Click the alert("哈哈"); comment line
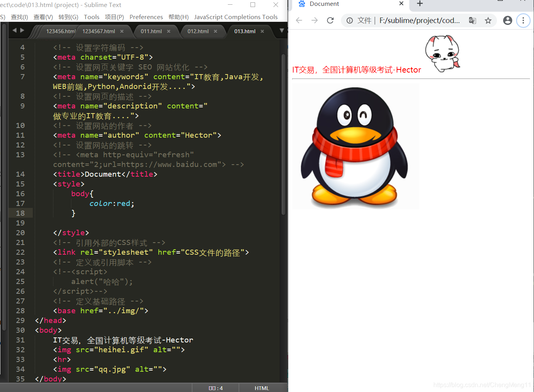The image size is (534, 392). coord(102,282)
